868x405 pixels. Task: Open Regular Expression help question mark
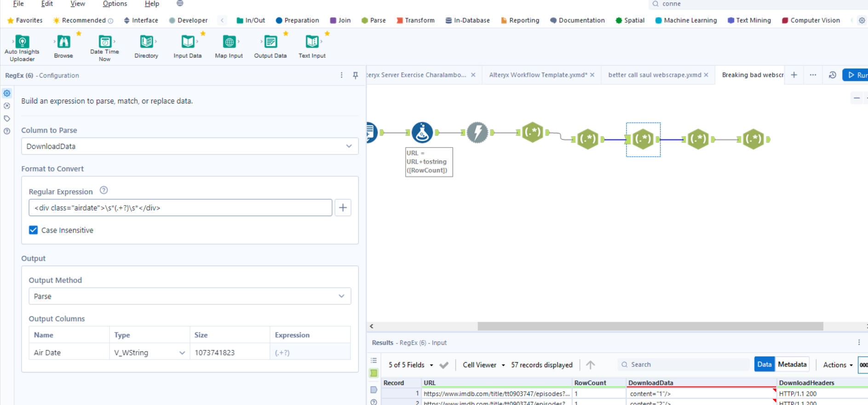pyautogui.click(x=104, y=190)
